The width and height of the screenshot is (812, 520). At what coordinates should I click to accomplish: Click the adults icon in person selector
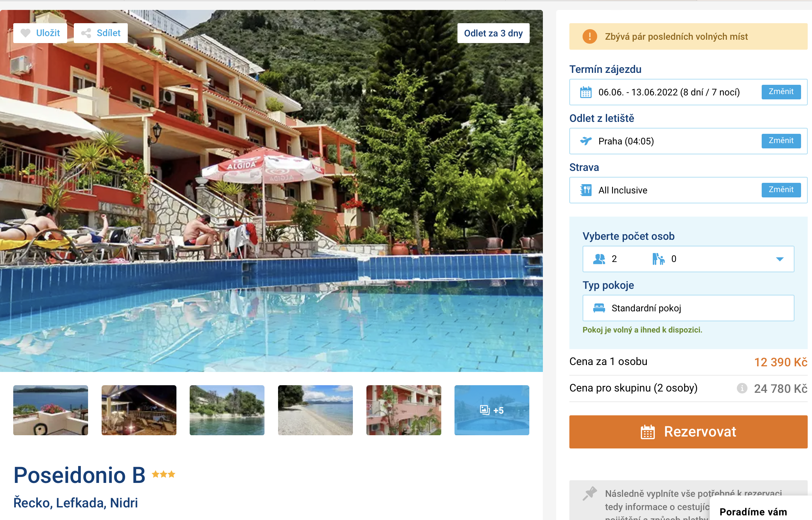tap(599, 259)
